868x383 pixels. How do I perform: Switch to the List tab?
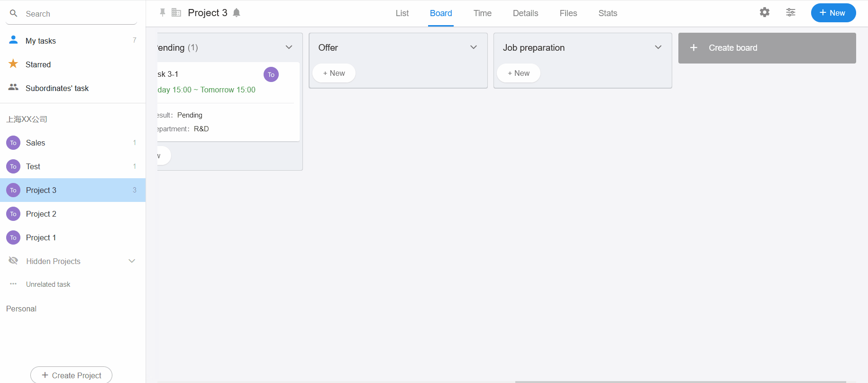pos(402,13)
